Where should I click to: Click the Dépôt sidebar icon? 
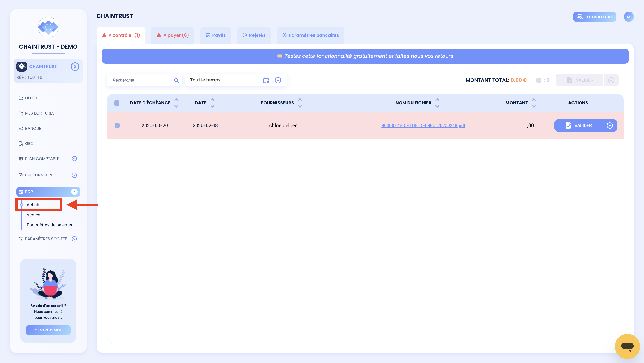(21, 98)
